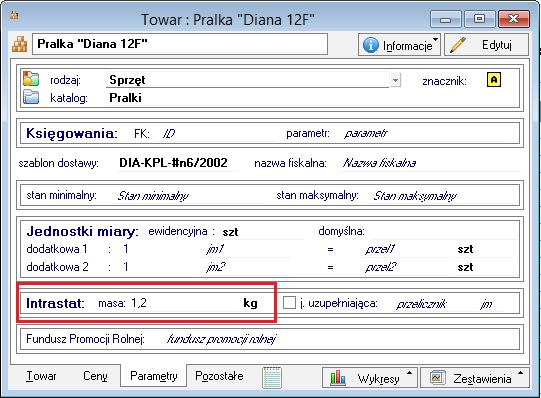Expand the rodzaj Sprzęt dropdown arrow
This screenshot has width=541, height=398.
click(x=396, y=81)
